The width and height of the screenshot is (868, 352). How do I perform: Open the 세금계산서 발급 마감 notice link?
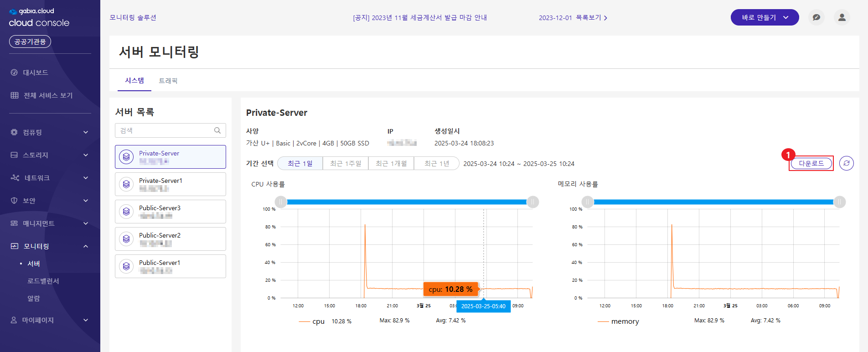[x=420, y=18]
